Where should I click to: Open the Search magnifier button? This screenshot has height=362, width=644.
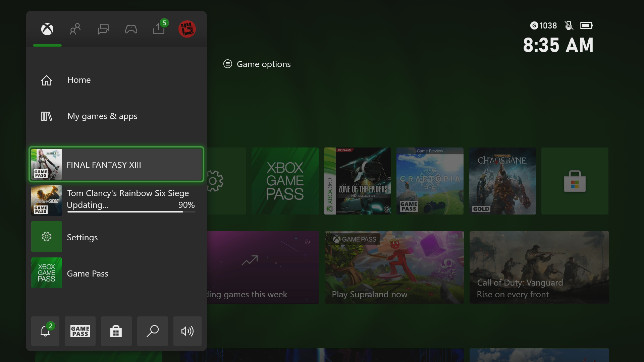(x=153, y=331)
